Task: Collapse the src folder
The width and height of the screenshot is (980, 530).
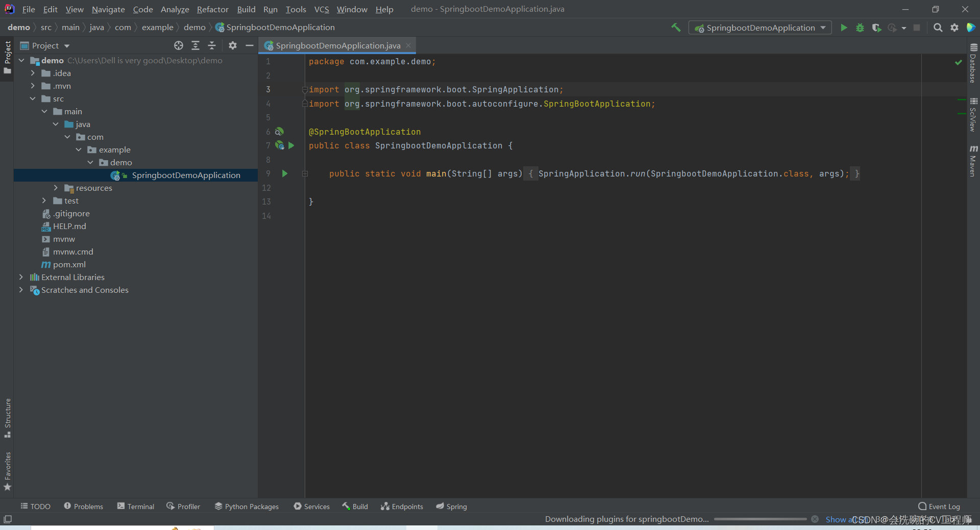Action: [33, 98]
